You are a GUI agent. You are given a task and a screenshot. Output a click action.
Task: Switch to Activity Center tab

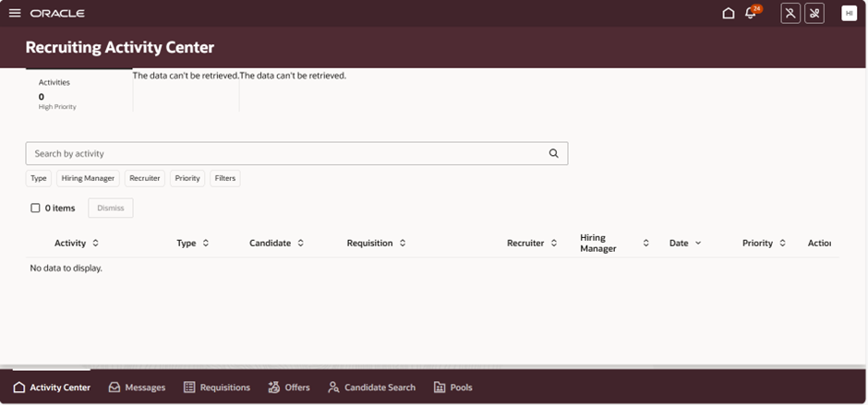(52, 387)
